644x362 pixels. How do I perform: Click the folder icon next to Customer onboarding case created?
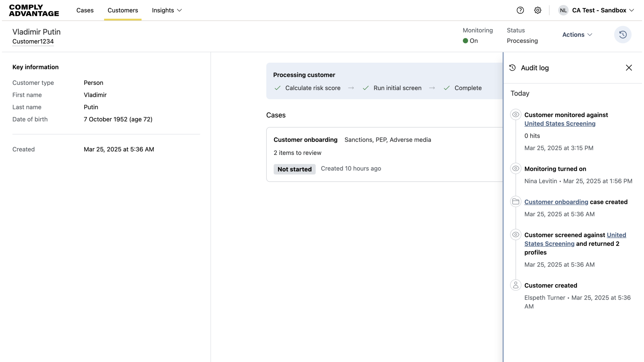pos(516,201)
